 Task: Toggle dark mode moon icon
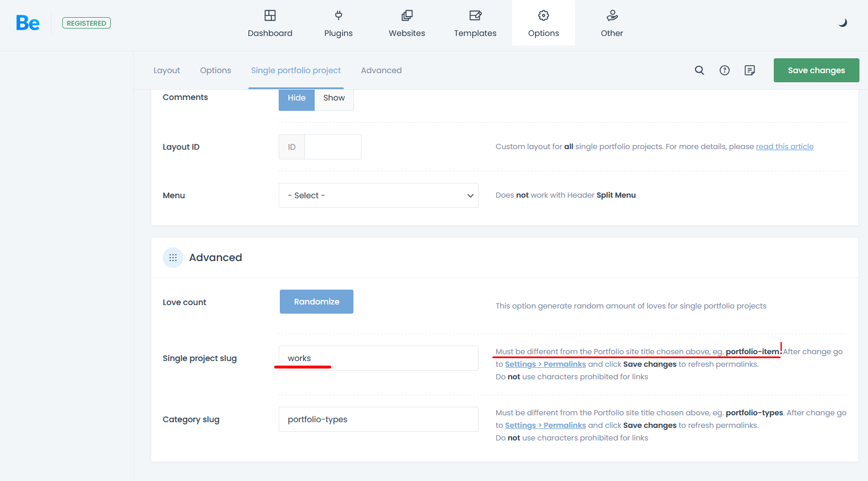pos(842,23)
